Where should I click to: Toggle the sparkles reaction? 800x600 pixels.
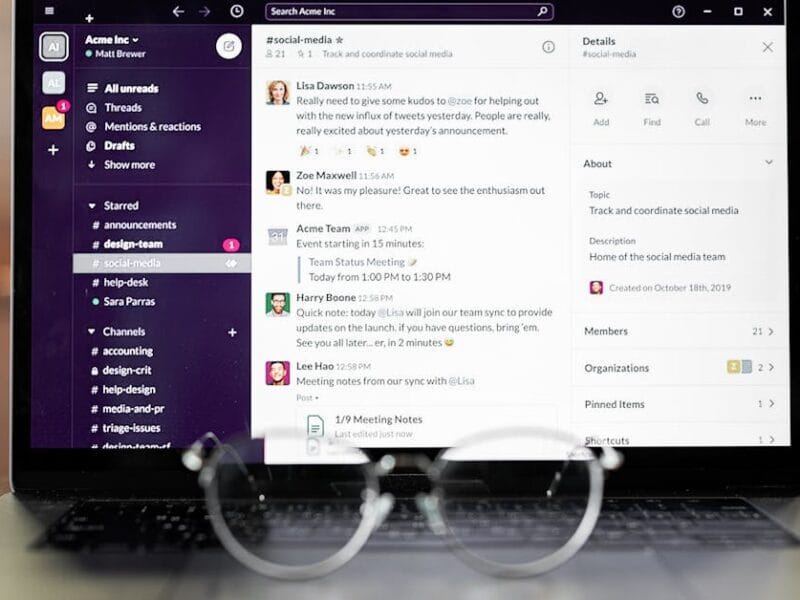pyautogui.click(x=342, y=151)
